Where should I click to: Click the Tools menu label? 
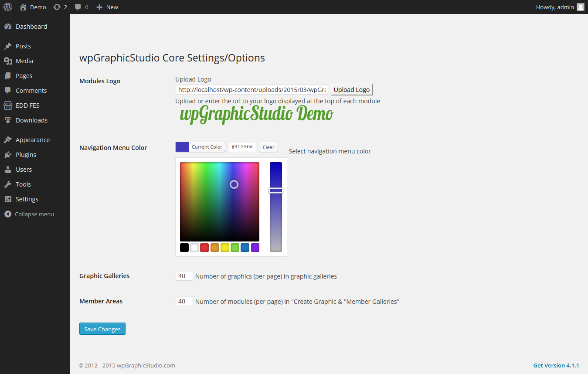pos(23,184)
